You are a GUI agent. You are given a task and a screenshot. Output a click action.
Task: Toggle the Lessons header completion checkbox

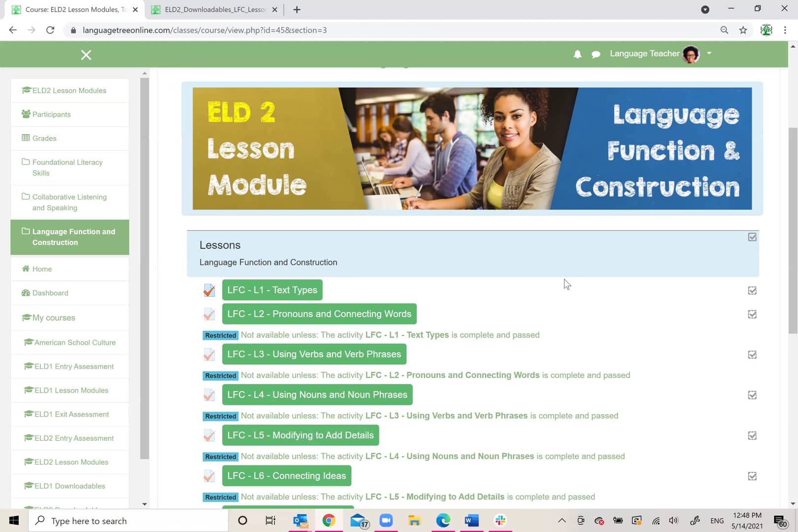752,237
